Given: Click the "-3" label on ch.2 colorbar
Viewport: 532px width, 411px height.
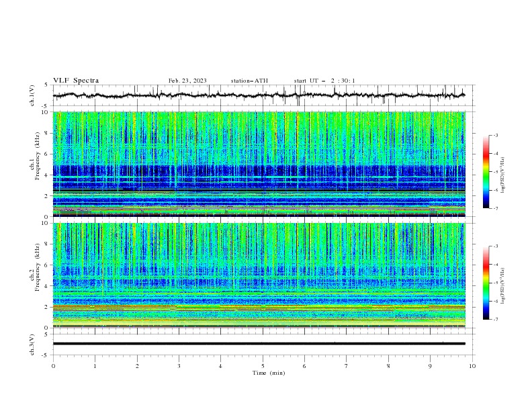Looking at the screenshot, I should (496, 246).
